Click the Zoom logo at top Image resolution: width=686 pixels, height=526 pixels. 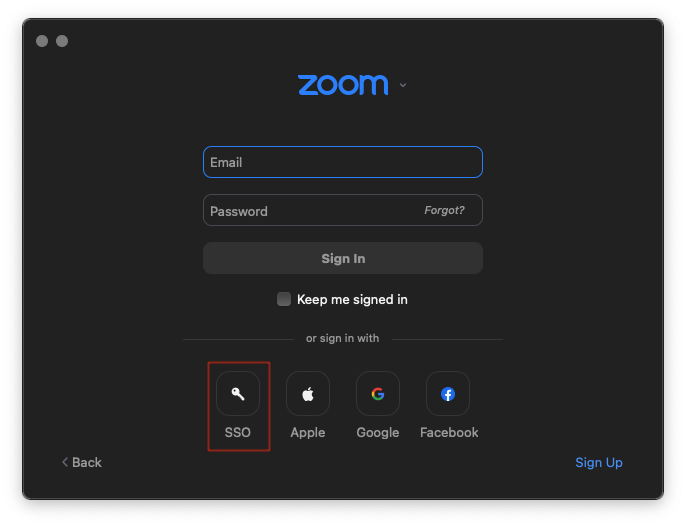[x=343, y=85]
